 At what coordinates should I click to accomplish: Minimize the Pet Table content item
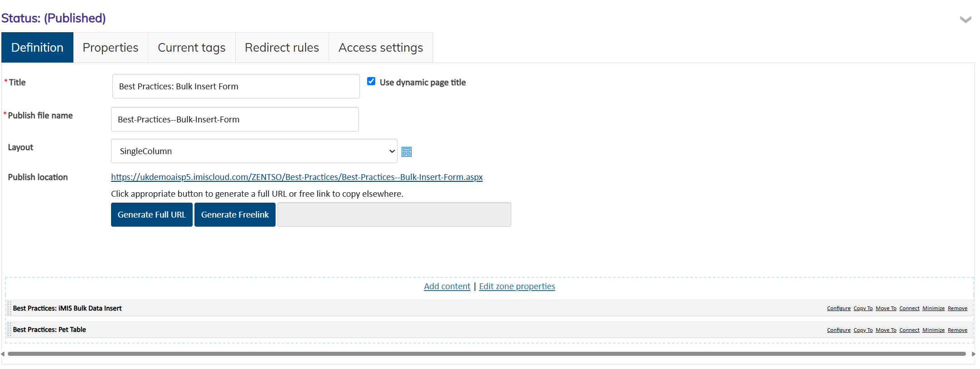[x=933, y=330]
